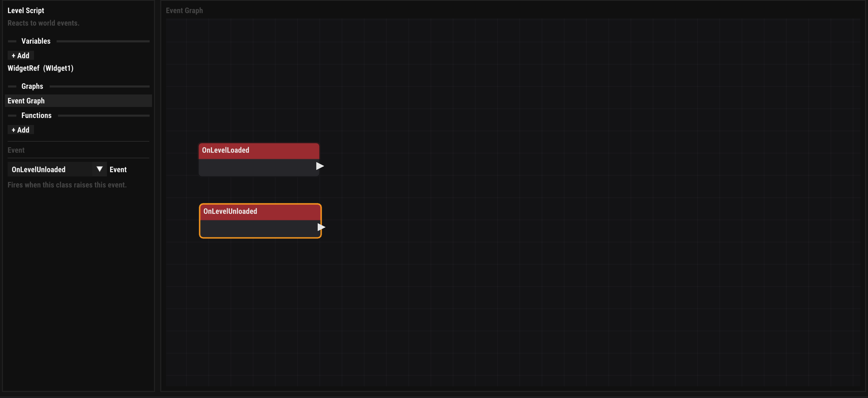The height and width of the screenshot is (398, 868).
Task: Select the OnLevelUnloaded event combo box
Action: [x=57, y=169]
